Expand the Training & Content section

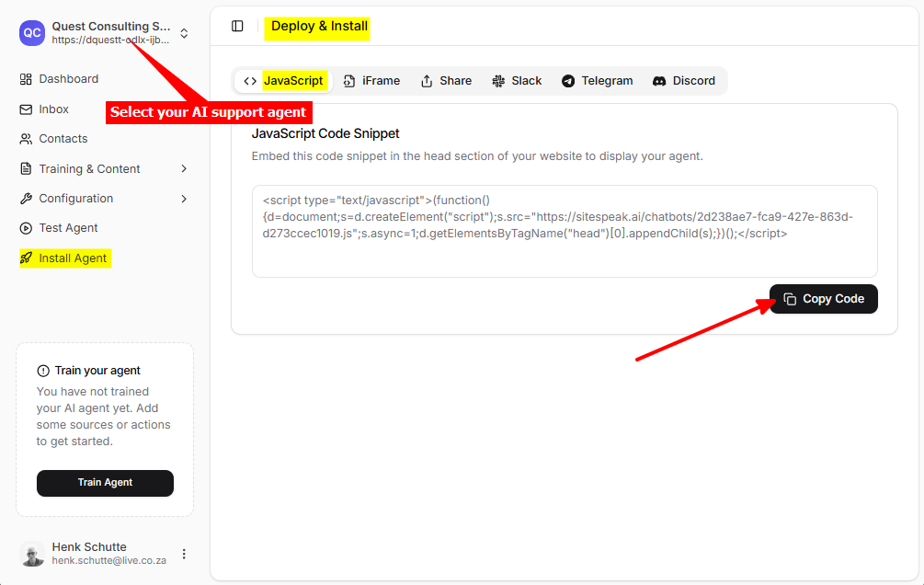click(88, 168)
